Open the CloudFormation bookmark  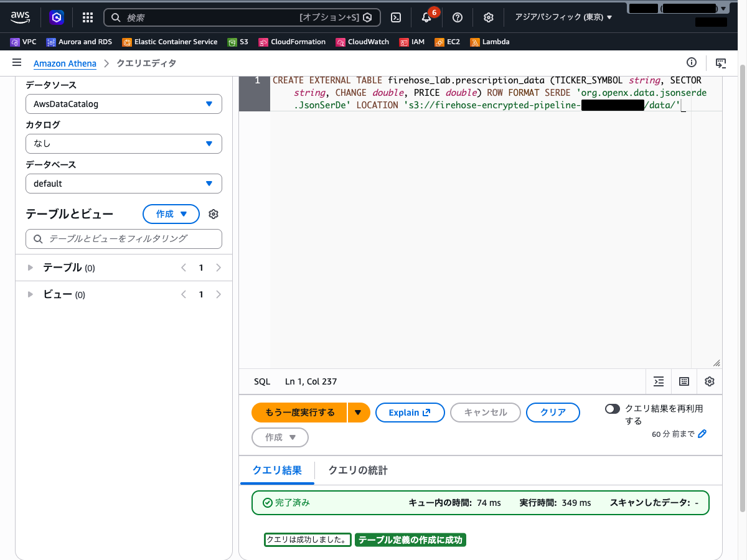click(292, 42)
